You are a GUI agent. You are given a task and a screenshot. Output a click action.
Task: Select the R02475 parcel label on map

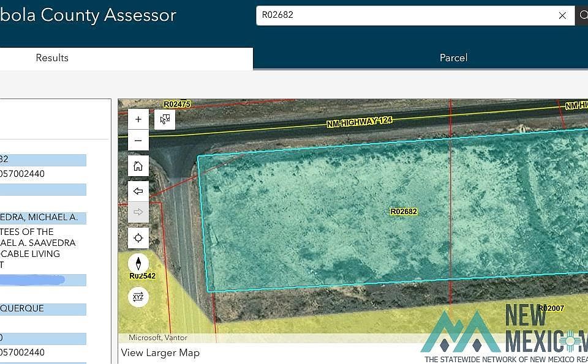click(177, 104)
